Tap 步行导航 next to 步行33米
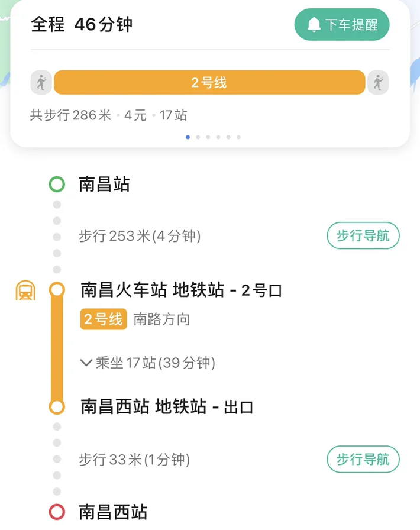 pyautogui.click(x=363, y=460)
